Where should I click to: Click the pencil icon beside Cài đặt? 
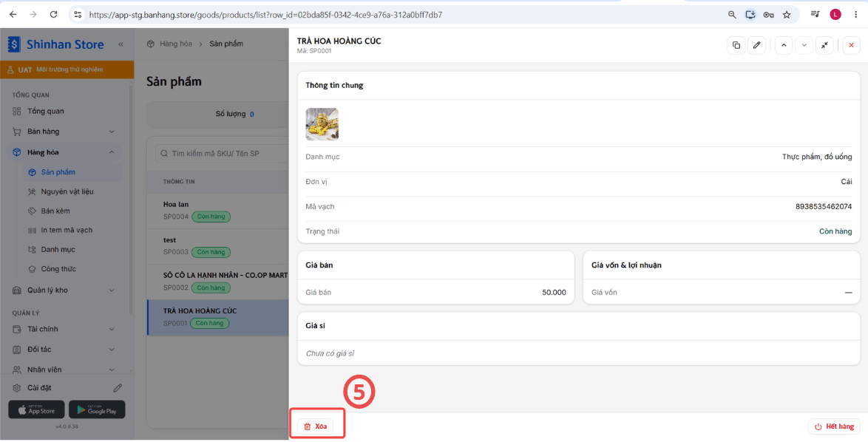pyautogui.click(x=118, y=388)
